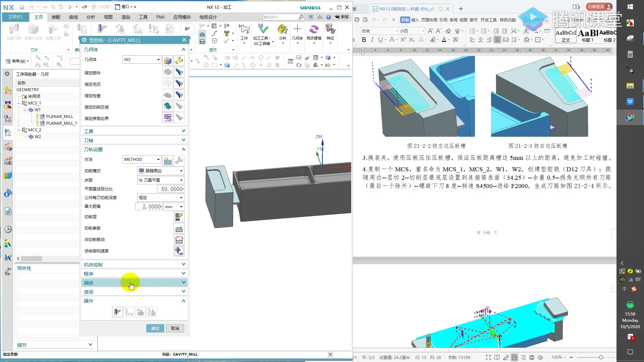This screenshot has width=644, height=362.
Task: Click Specify Cut Area (指定切削区域) icon
Action: 168,107
